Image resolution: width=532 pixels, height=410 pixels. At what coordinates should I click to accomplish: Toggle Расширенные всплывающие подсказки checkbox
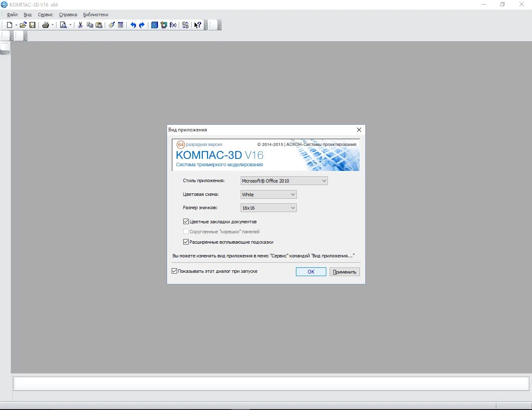click(x=186, y=242)
